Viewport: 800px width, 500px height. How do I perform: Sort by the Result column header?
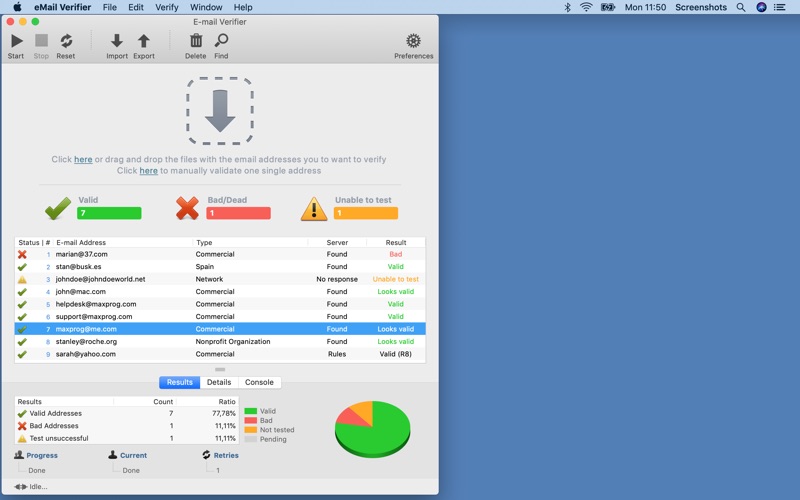[396, 242]
